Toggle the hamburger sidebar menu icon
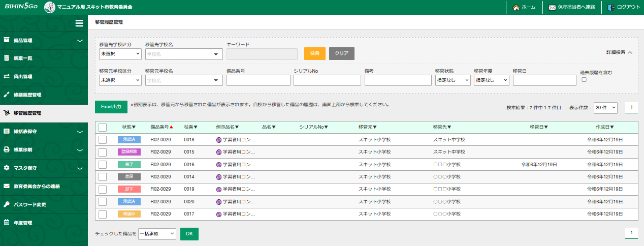This screenshot has height=246, width=644. point(79,23)
